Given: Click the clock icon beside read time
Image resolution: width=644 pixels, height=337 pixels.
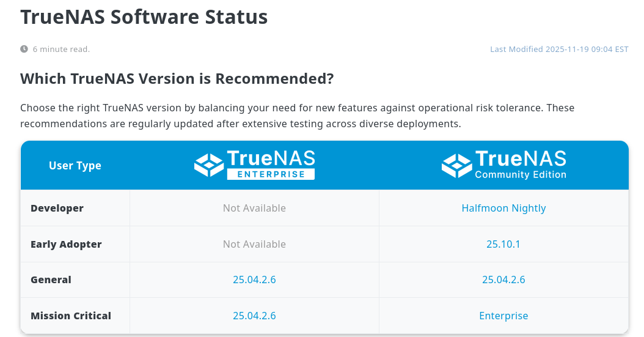Looking at the screenshot, I should (24, 49).
